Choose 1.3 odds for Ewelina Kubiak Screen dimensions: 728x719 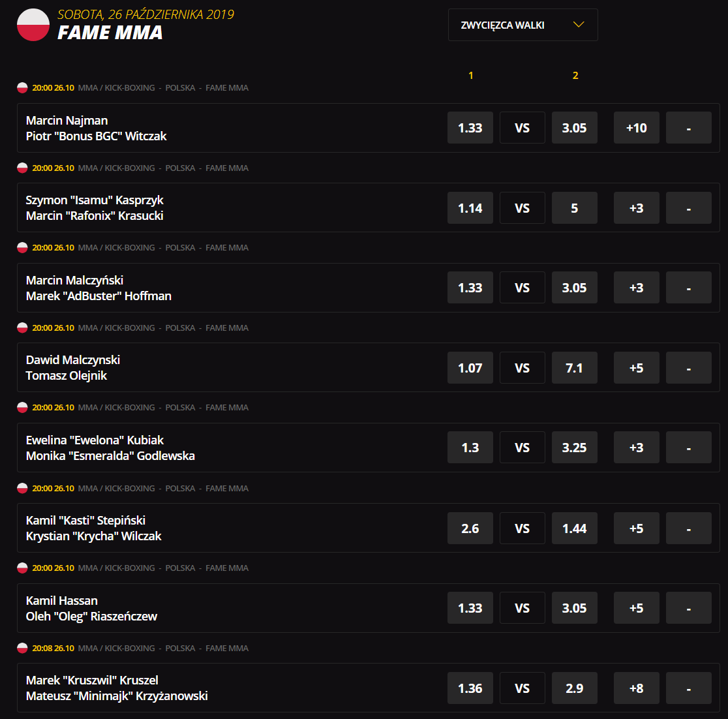[x=470, y=448]
